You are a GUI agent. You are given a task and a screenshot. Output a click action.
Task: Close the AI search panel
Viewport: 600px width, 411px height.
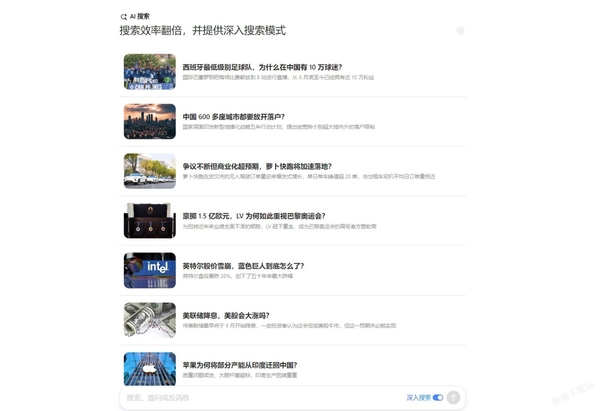tap(460, 31)
